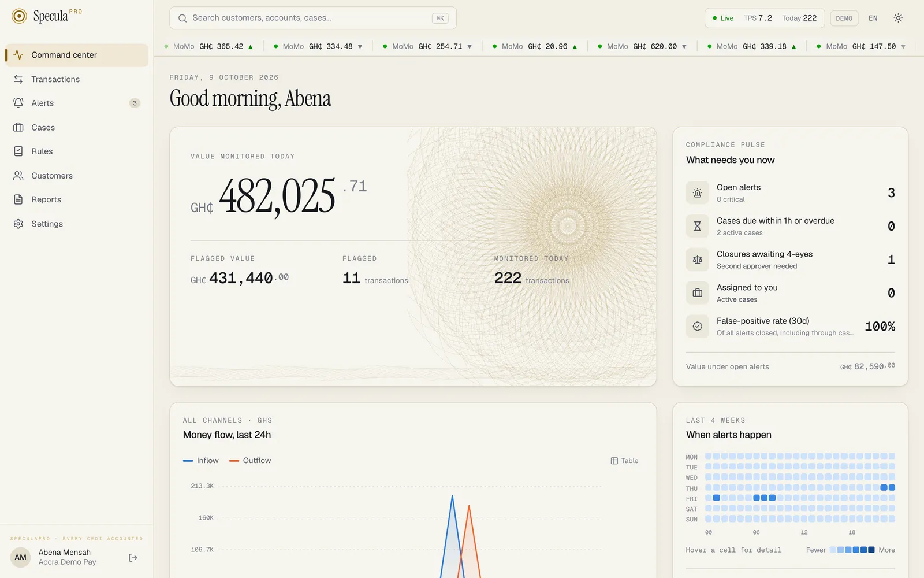Open the Transactions page
This screenshot has height=578, width=924.
click(x=77, y=79)
